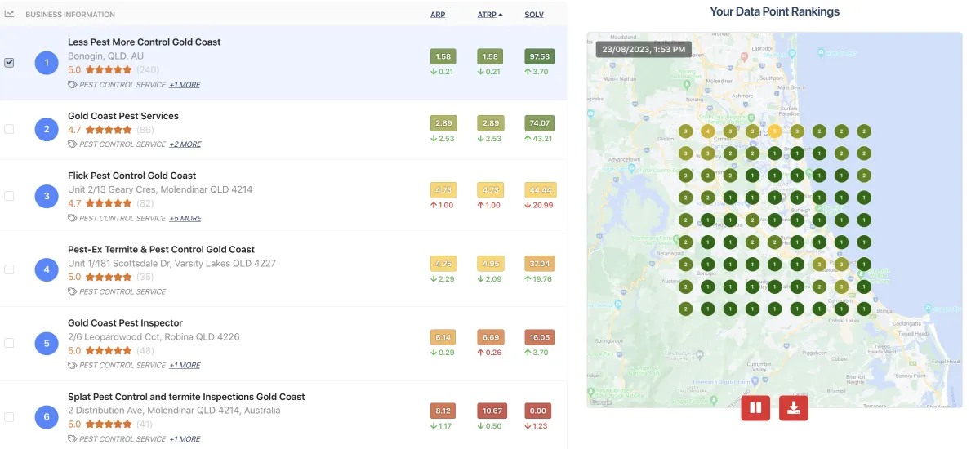Check the Pest-Ex Termite row checkbox
The height and width of the screenshot is (449, 980).
coord(9,269)
